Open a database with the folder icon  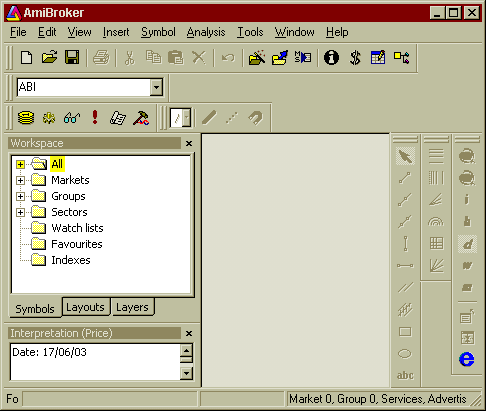coord(49,57)
